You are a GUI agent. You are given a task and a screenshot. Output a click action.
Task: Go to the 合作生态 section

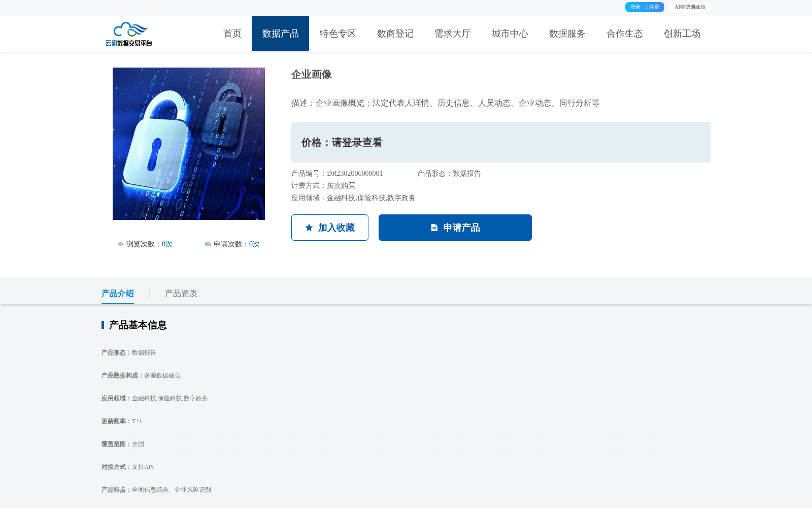[624, 34]
